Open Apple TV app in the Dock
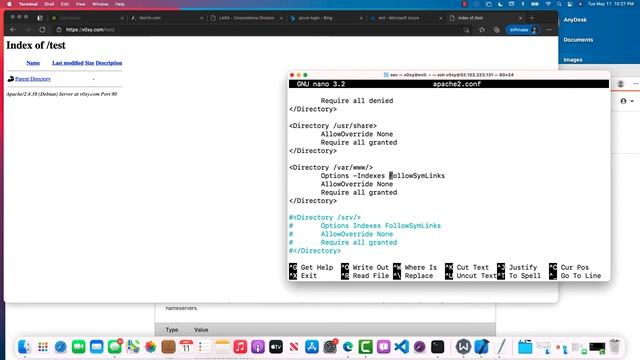The width and height of the screenshot is (640, 360). click(x=276, y=347)
